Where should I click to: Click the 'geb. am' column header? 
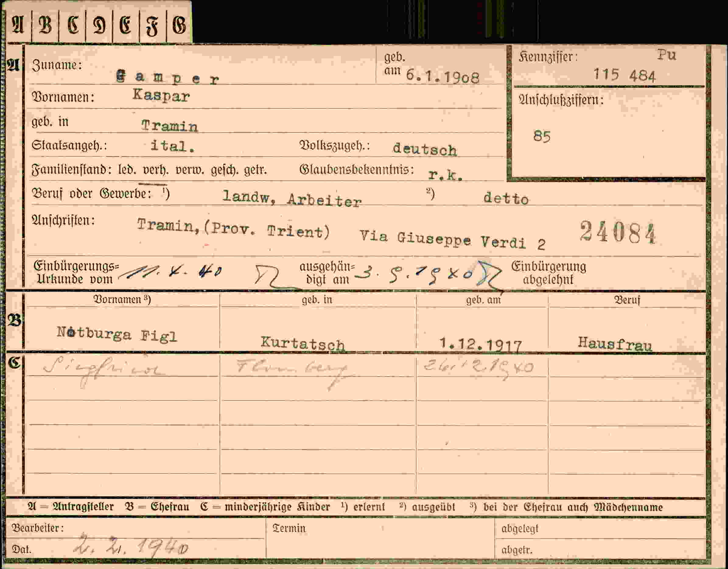[x=483, y=300]
